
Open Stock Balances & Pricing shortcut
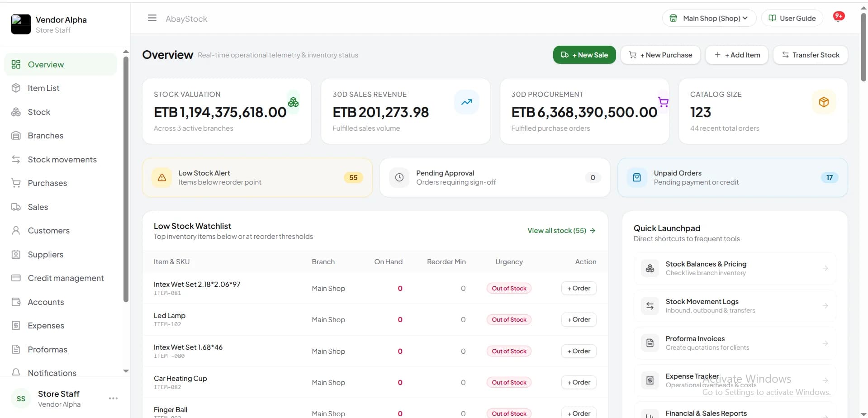tap(735, 268)
